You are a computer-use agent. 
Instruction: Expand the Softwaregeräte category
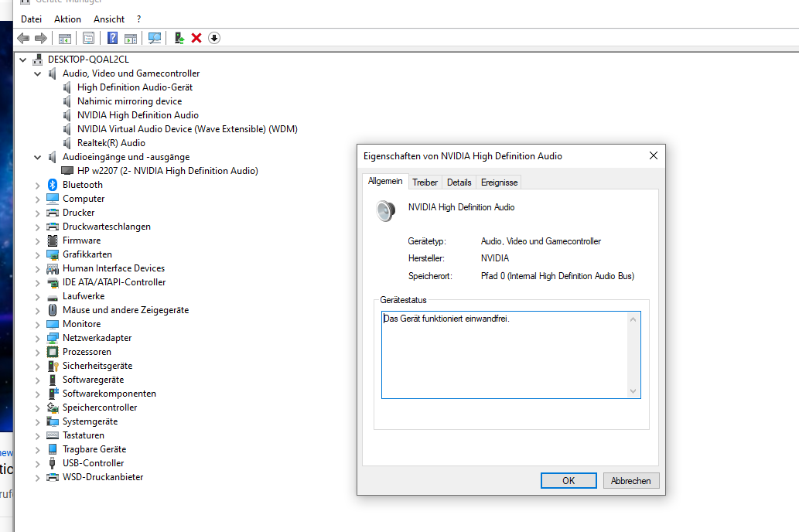[x=37, y=380]
